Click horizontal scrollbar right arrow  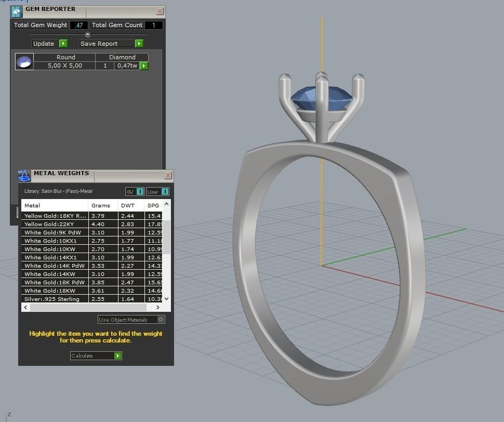pos(157,308)
